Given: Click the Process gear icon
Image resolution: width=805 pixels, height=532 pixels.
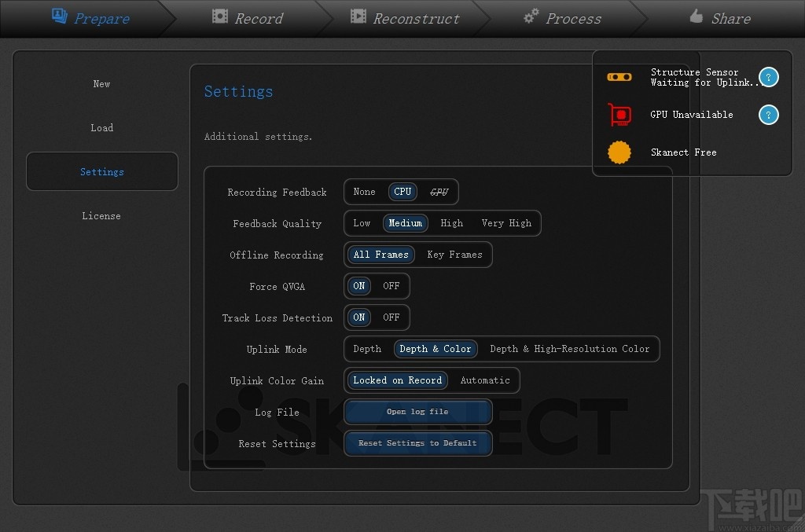Looking at the screenshot, I should (531, 17).
